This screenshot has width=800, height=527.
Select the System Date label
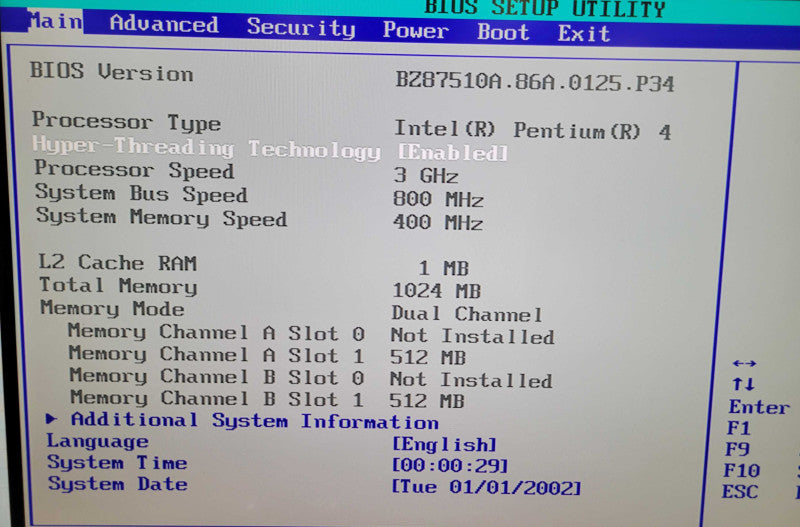117,484
